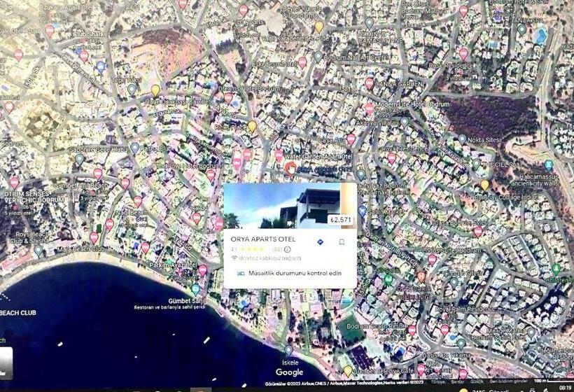The image size is (574, 392).
Task: Open the hotel photo thumbnail in the card
Action: point(290,206)
